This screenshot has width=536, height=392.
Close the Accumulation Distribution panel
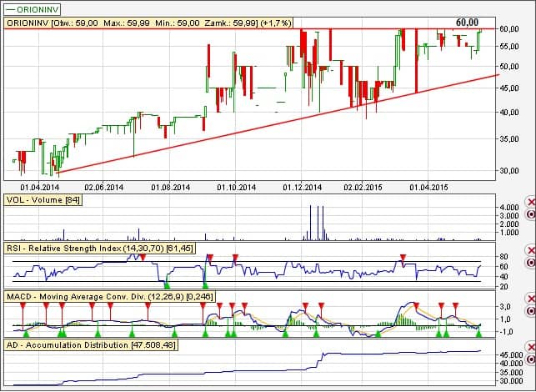coord(530,345)
